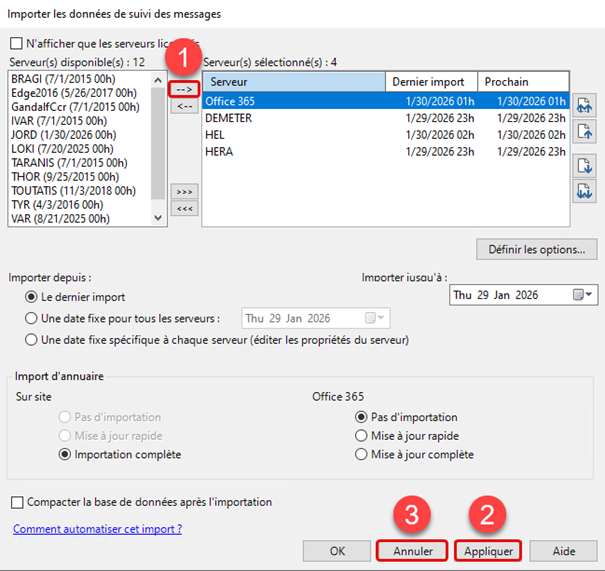Viewport: 605px width, 571px height.
Task: Add server with the --> arrow button
Action: (x=184, y=89)
